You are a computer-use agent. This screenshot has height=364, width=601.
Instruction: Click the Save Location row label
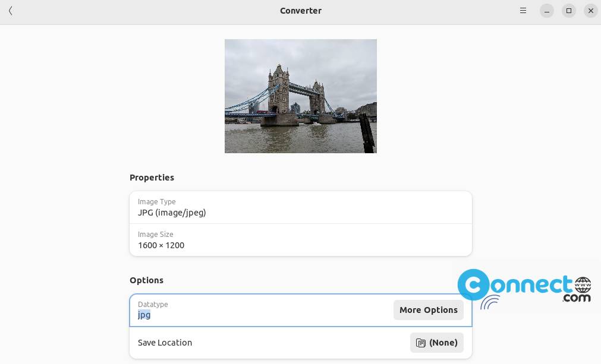coord(165,343)
